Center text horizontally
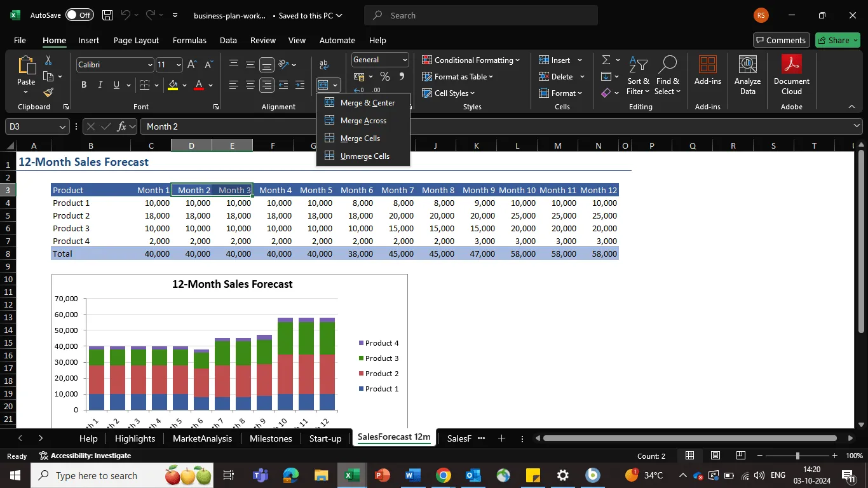This screenshot has height=488, width=868. coord(250,85)
